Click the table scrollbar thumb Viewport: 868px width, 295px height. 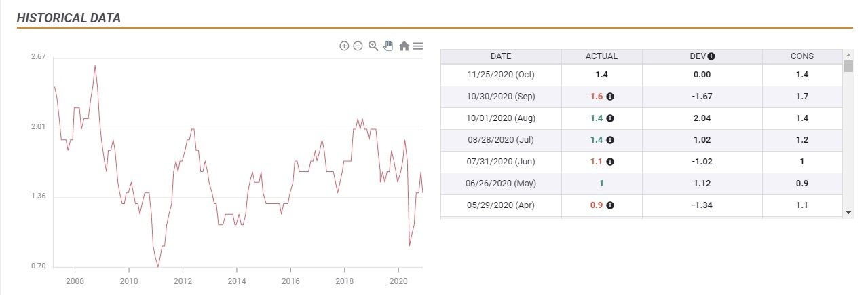pyautogui.click(x=848, y=66)
